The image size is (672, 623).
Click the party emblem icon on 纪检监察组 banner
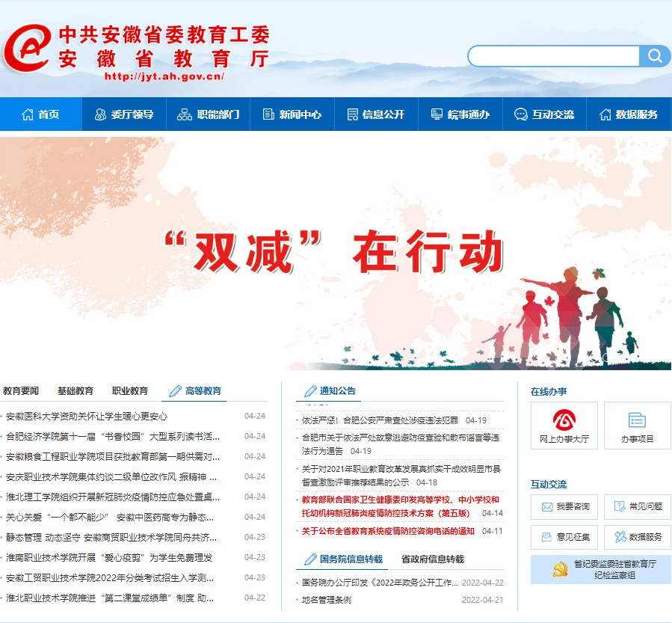coord(560,569)
